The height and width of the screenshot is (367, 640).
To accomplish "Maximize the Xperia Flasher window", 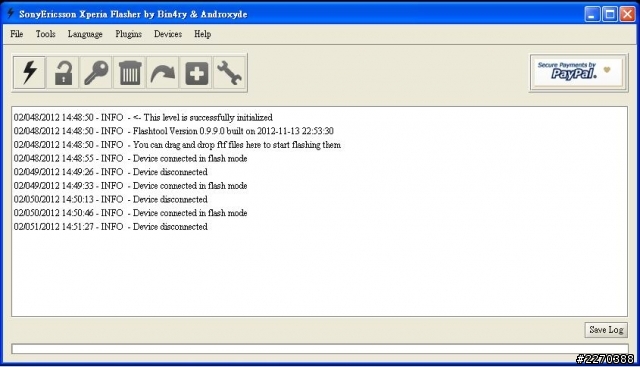I will [610, 14].
